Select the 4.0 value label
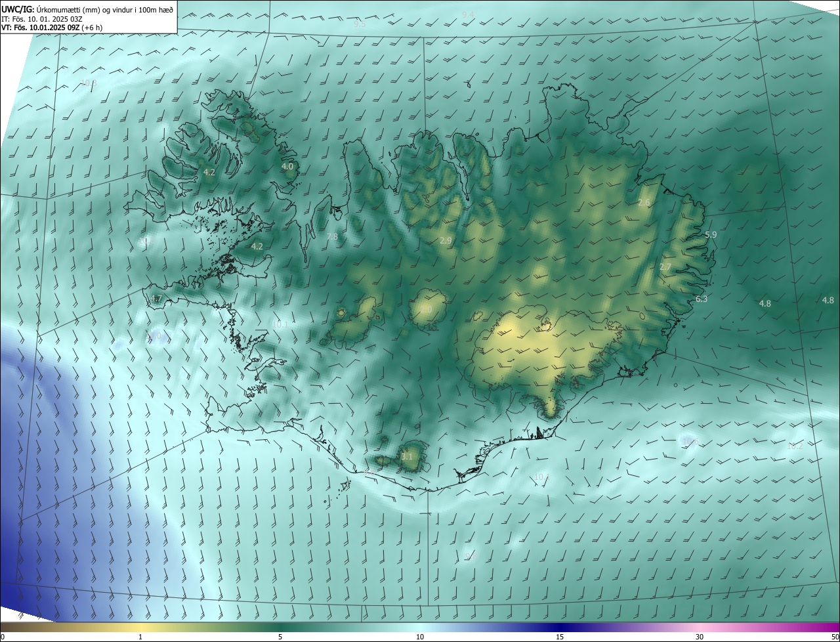The image size is (840, 642). click(287, 167)
